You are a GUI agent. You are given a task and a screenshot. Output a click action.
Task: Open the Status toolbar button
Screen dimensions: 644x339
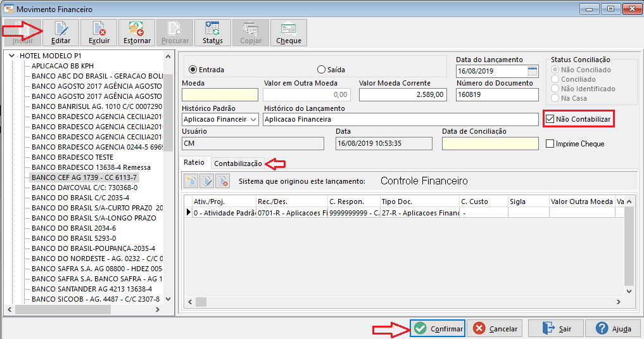[x=212, y=32]
